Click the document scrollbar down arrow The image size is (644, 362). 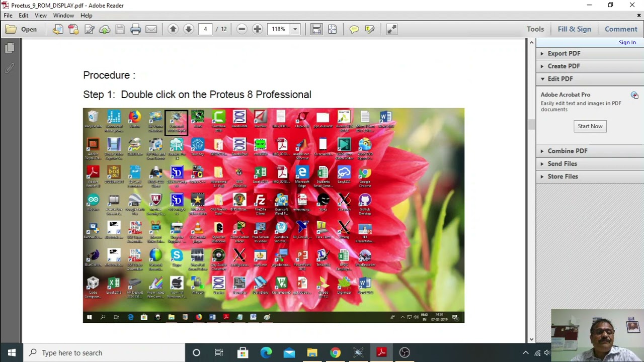pos(531,339)
